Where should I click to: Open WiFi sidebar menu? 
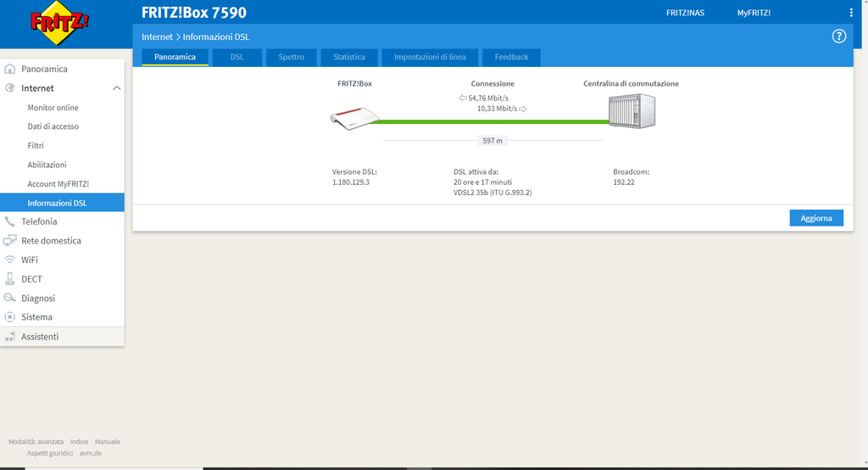click(30, 260)
